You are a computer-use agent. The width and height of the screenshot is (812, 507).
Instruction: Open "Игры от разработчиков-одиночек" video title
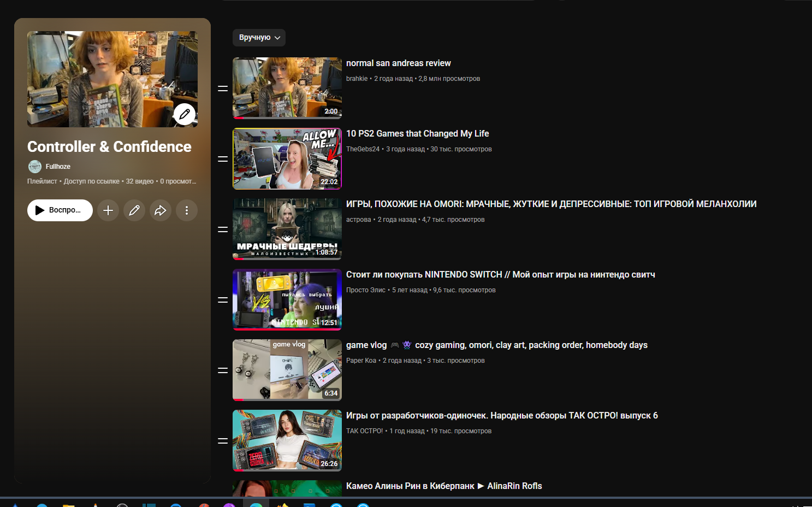click(x=502, y=416)
